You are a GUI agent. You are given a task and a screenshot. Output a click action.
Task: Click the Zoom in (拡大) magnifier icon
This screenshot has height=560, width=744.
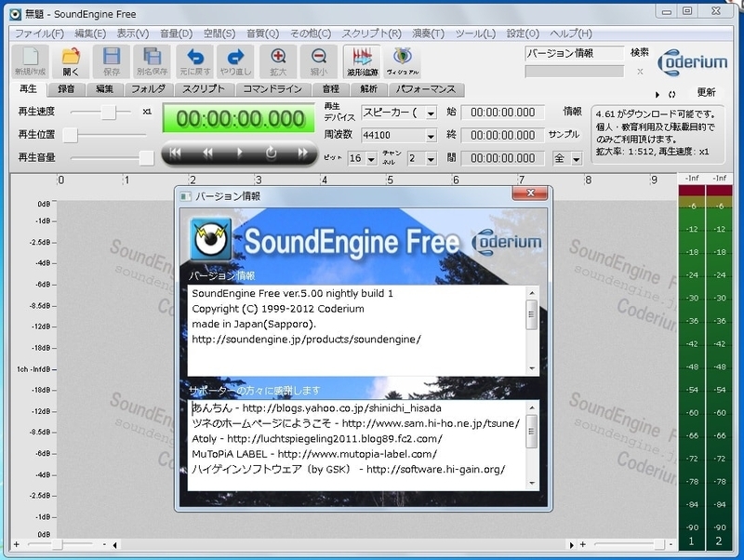(278, 61)
